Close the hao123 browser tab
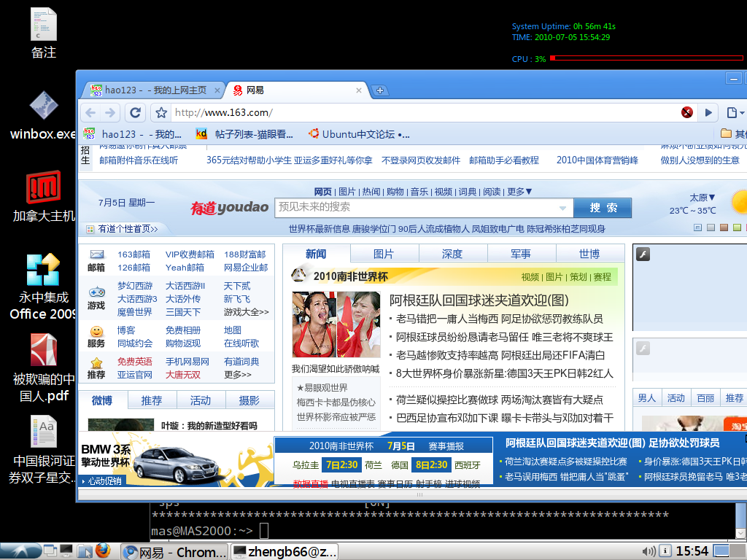747x560 pixels. [217, 90]
